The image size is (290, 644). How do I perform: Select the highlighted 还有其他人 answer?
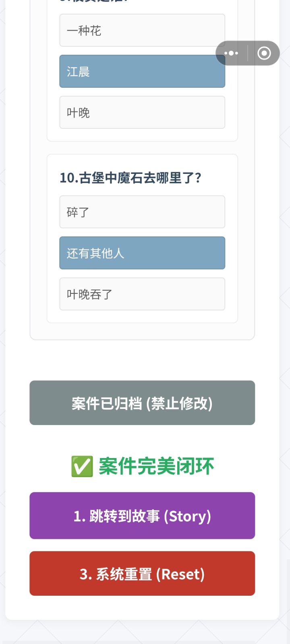point(142,253)
